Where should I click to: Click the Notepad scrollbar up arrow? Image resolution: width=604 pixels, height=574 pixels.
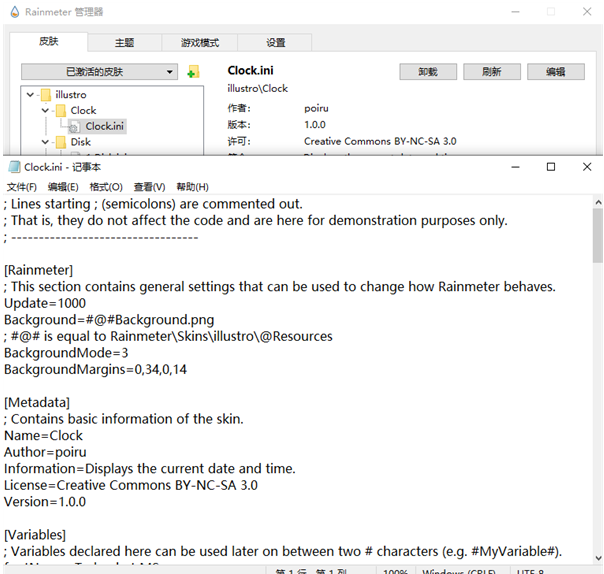click(x=598, y=202)
